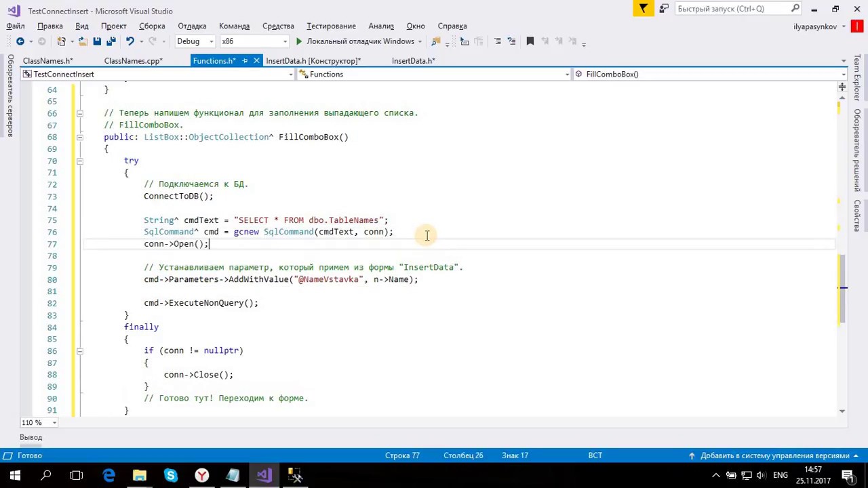The image size is (868, 488).
Task: Open the Отладка menu
Action: pyautogui.click(x=192, y=26)
